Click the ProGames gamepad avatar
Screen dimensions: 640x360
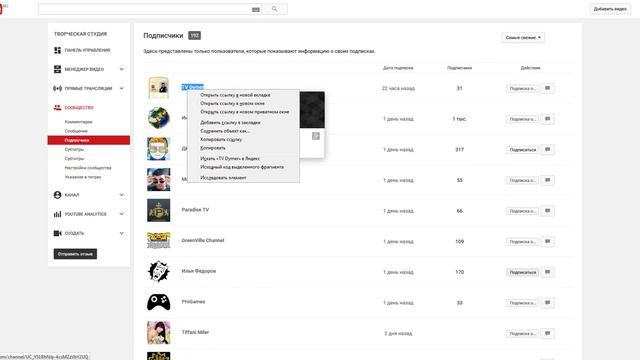click(158, 302)
